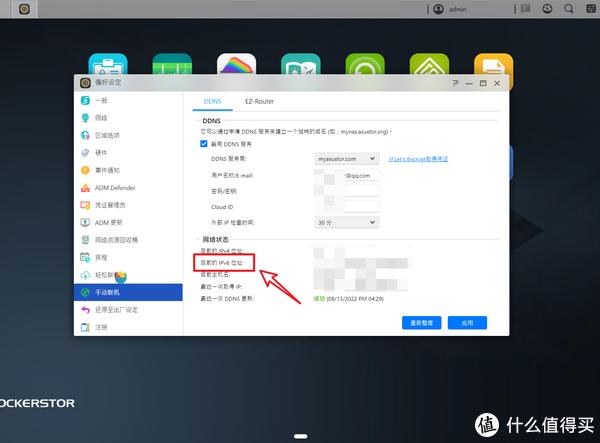Click the Let's Encrypt certificate link
The image size is (600, 443).
click(418, 159)
